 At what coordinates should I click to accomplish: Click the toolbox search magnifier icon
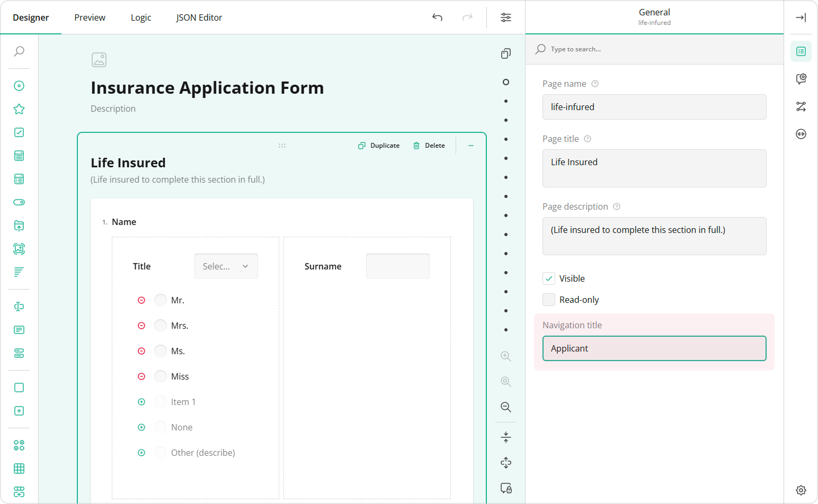(19, 51)
